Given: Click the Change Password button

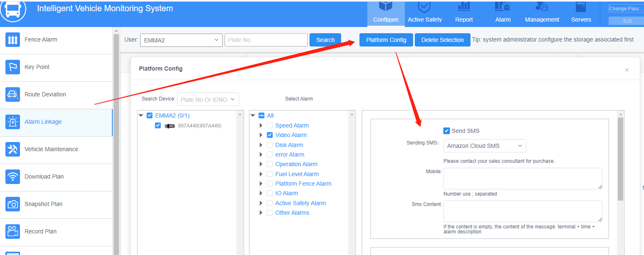Looking at the screenshot, I should click(x=626, y=9).
